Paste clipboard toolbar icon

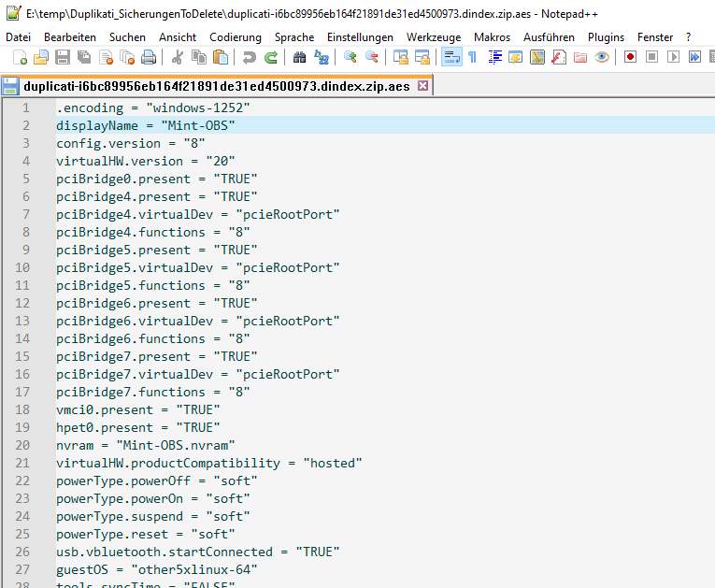221,57
